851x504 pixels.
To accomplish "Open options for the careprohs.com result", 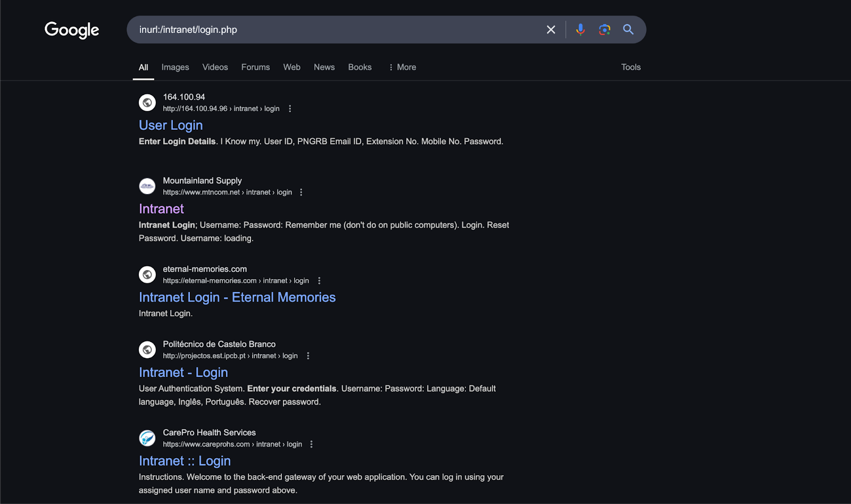I will 312,444.
